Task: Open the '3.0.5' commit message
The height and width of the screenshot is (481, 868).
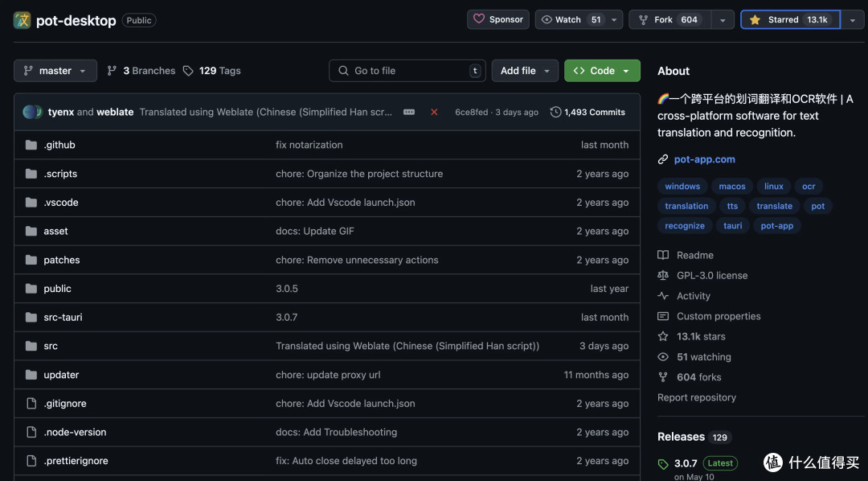Action: [287, 289]
